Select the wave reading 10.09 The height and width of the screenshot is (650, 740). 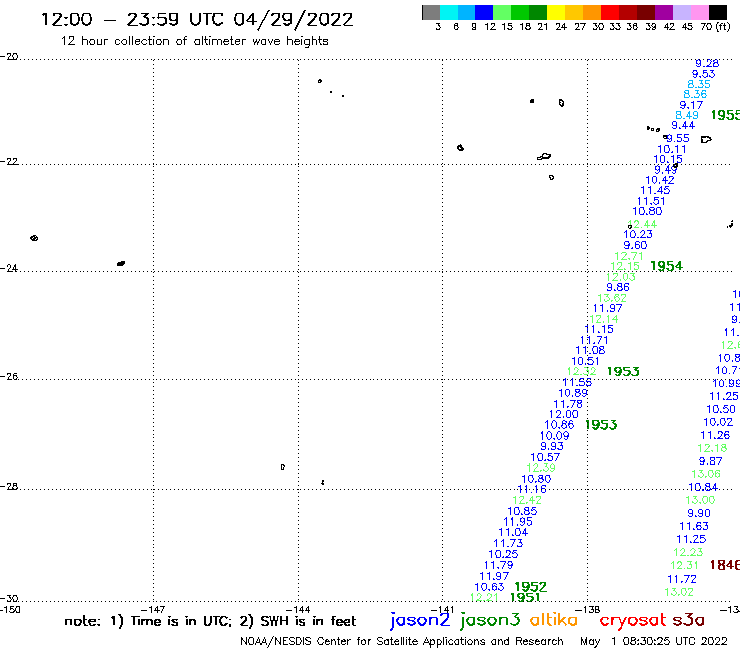pyautogui.click(x=555, y=436)
